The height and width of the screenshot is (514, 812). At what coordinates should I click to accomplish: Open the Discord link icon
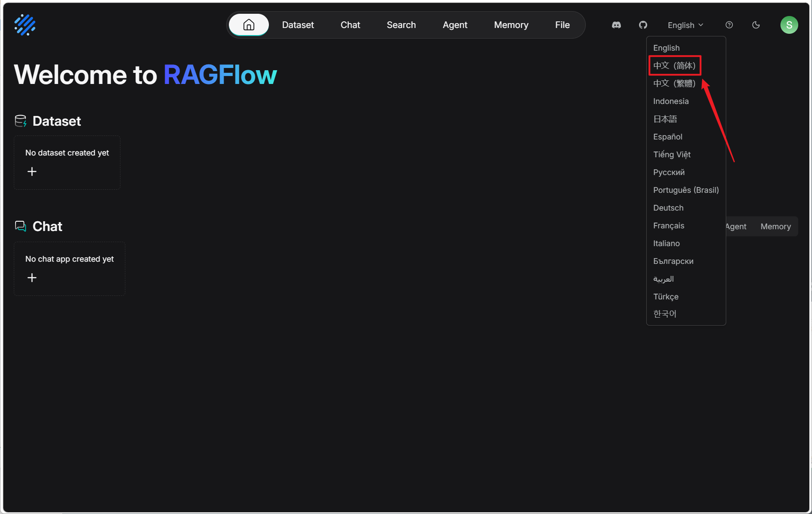pos(616,25)
